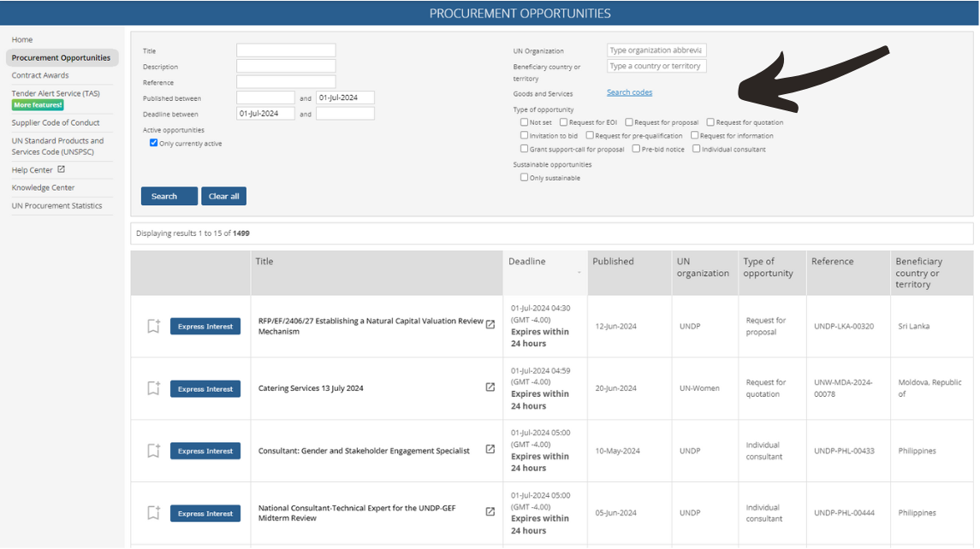980x549 pixels.
Task: Focus the Description input field
Action: tap(286, 66)
